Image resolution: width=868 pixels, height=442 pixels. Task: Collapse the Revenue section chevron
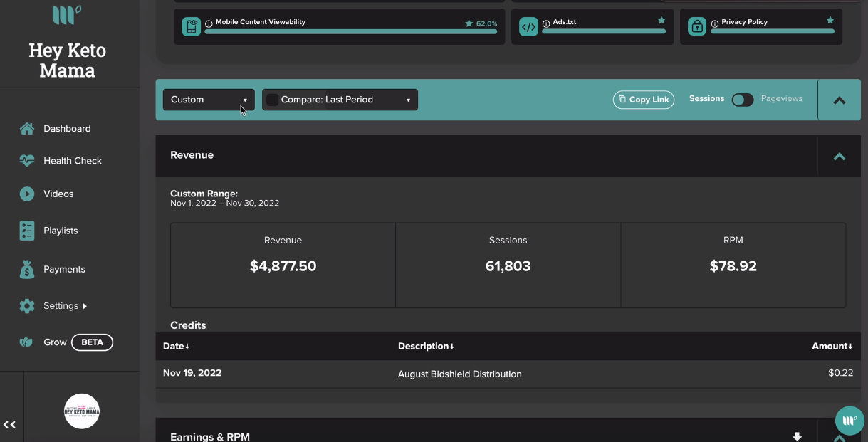click(840, 156)
